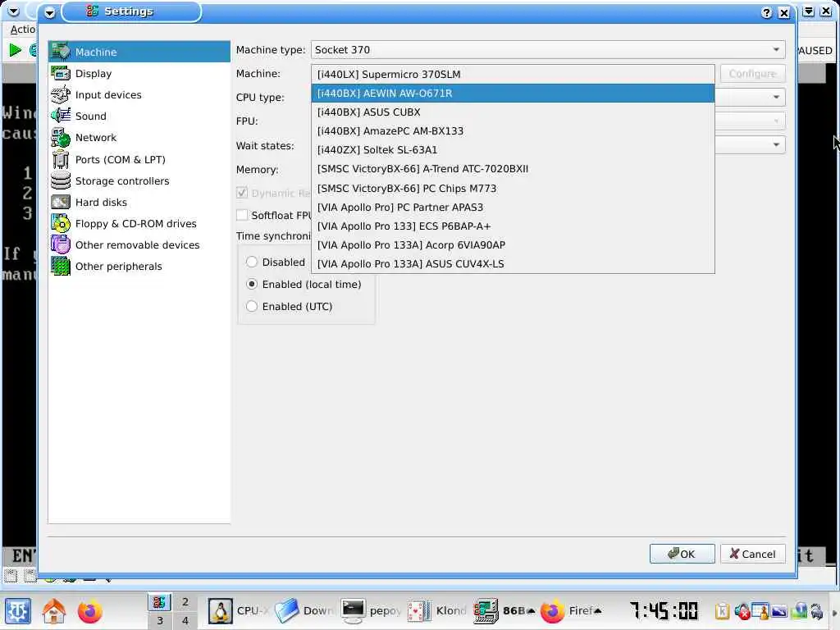Select Disabled time synchronization
The height and width of the screenshot is (630, 840).
coord(276,262)
